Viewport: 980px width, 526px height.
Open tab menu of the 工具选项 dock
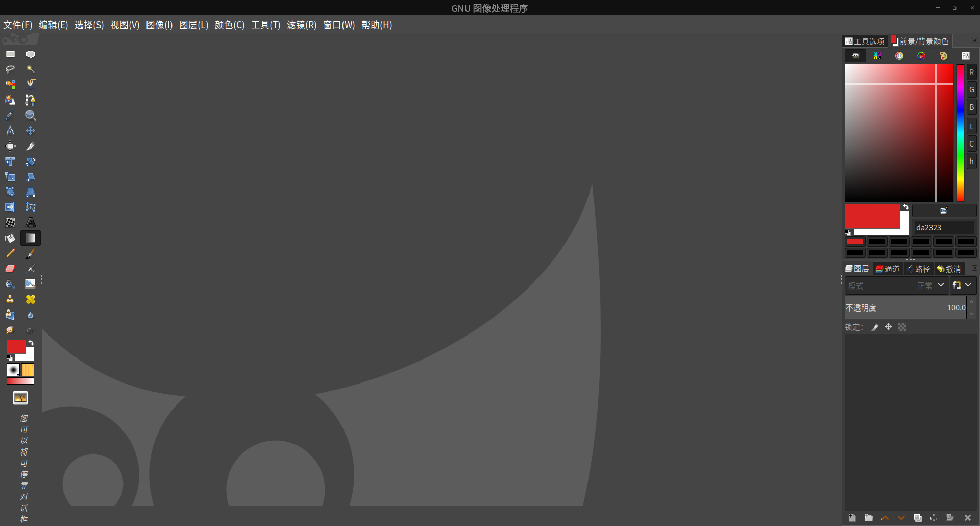tap(974, 41)
